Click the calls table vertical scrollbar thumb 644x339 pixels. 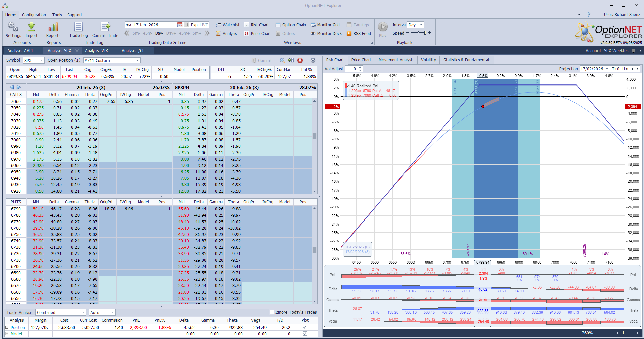pyautogui.click(x=314, y=136)
